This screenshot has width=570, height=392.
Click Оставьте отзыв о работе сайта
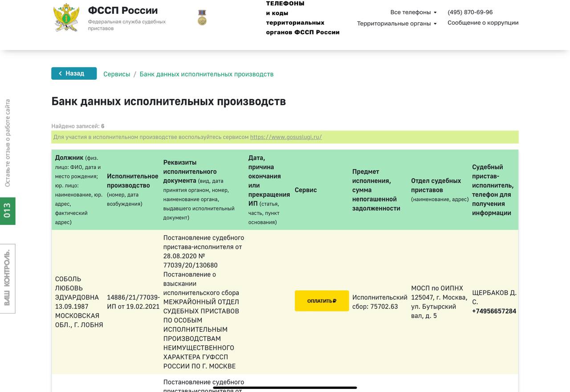coord(8,143)
